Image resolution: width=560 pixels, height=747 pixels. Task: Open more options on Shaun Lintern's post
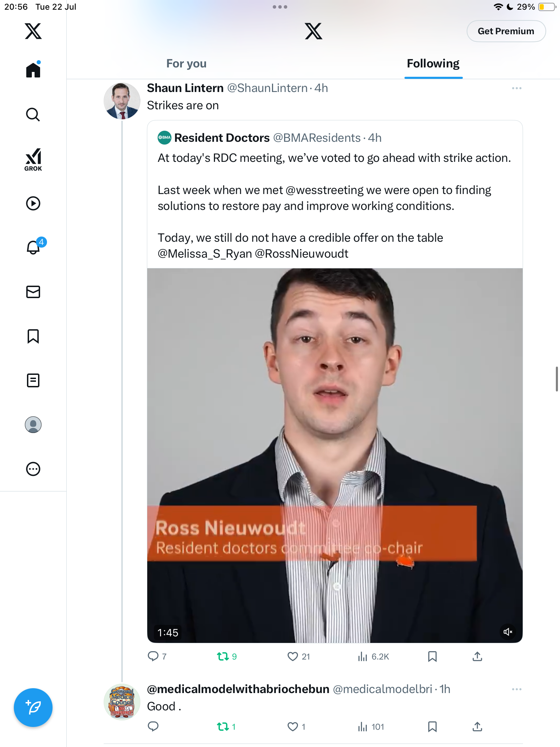(x=517, y=88)
